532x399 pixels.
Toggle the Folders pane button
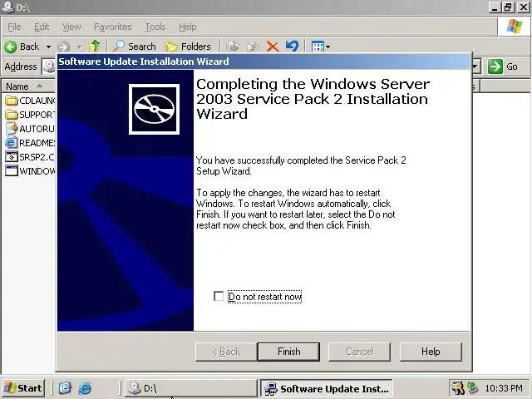coord(188,47)
